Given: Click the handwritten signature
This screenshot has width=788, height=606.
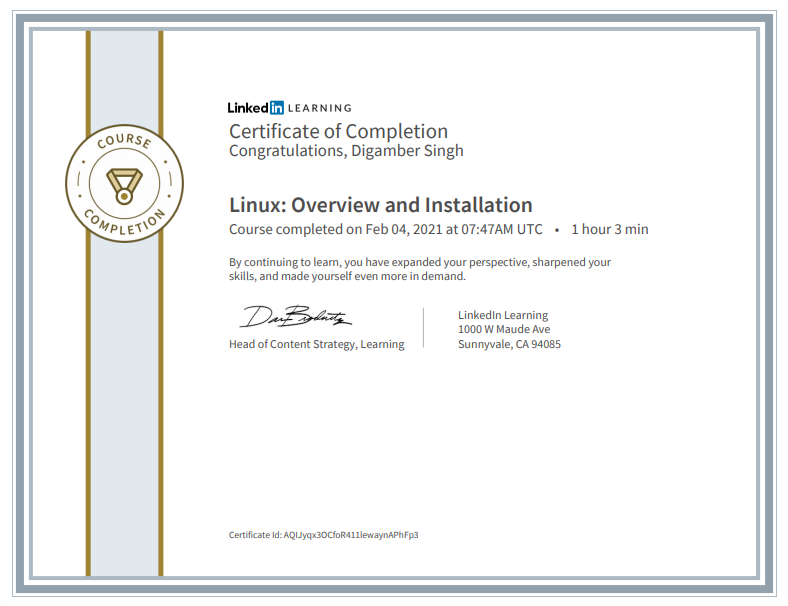Looking at the screenshot, I should pos(295,319).
